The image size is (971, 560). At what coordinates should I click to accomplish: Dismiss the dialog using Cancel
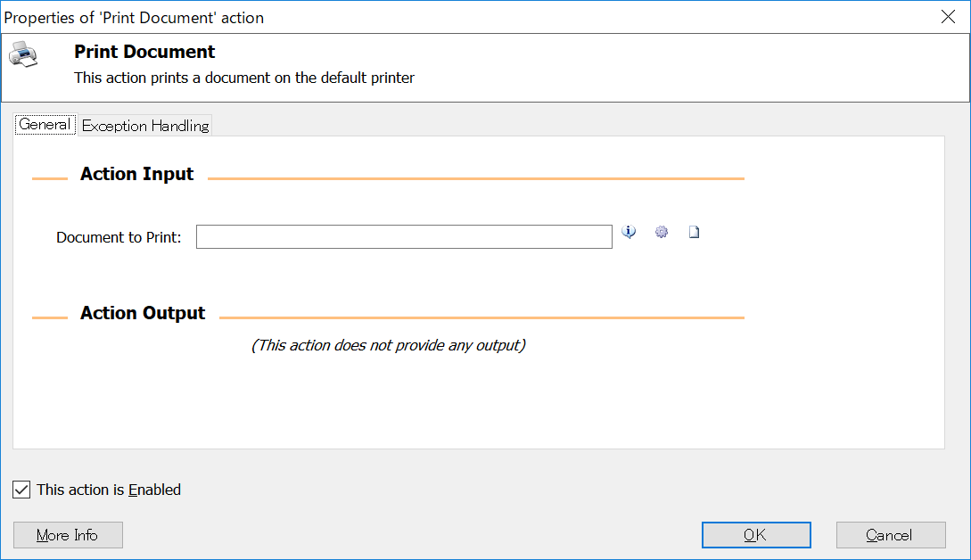[891, 535]
